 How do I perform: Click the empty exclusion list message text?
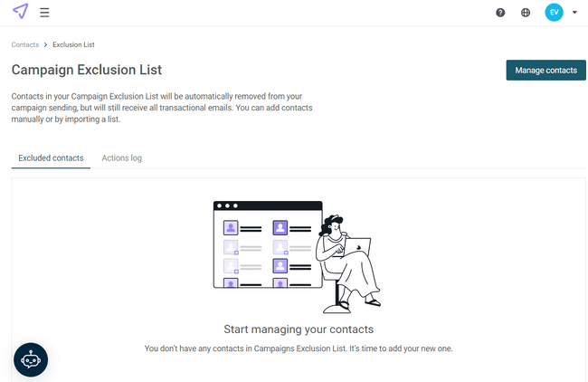[298, 349]
